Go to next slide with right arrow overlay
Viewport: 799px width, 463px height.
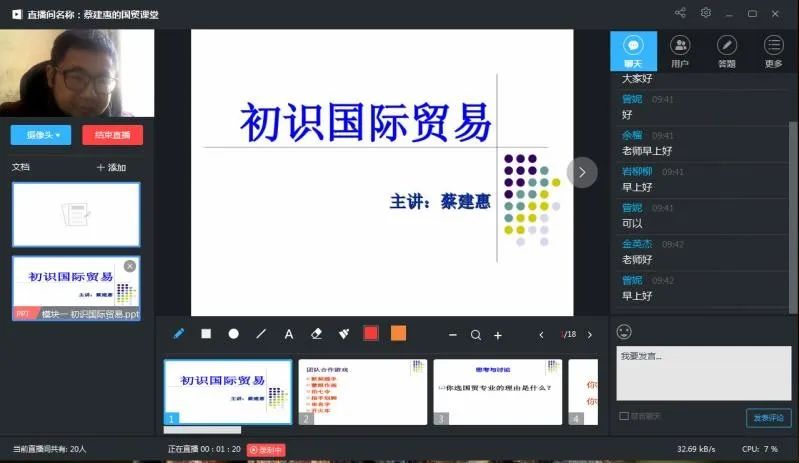coord(582,172)
